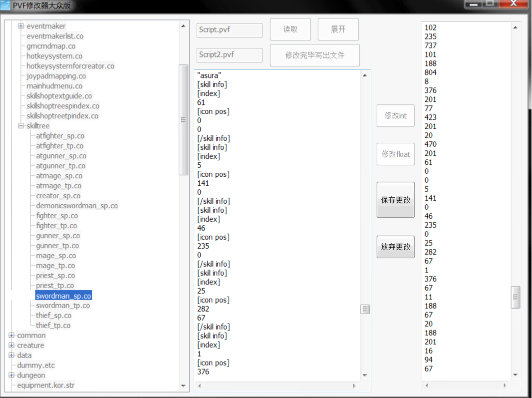Focus the Script2.pvf input field

229,55
